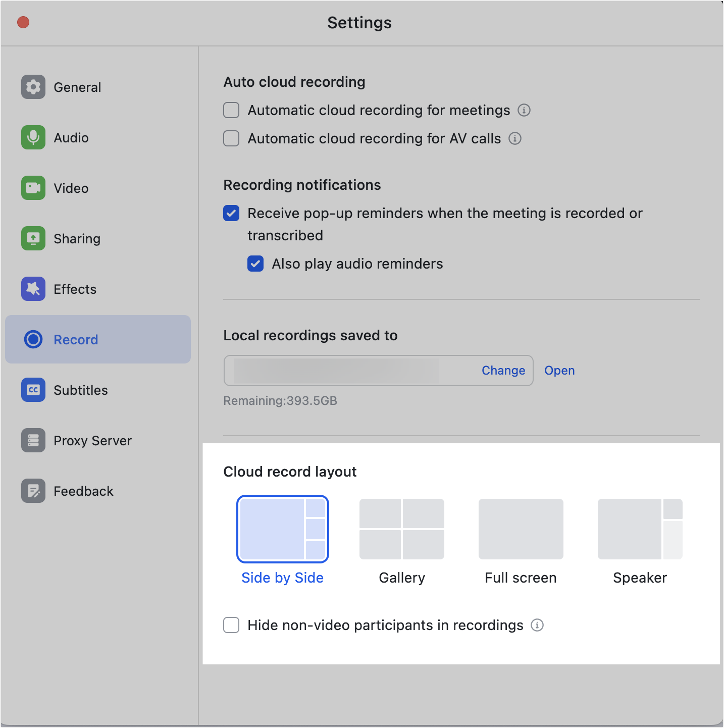724x728 pixels.
Task: Select the Audio microphone icon
Action: click(33, 137)
